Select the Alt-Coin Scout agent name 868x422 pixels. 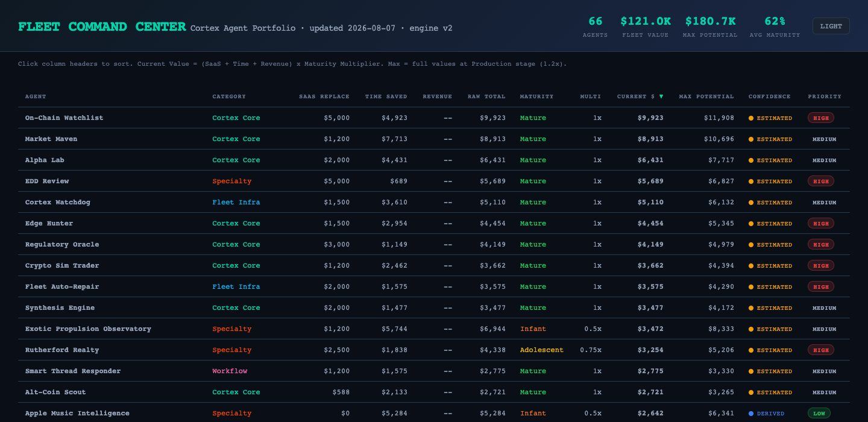click(55, 392)
